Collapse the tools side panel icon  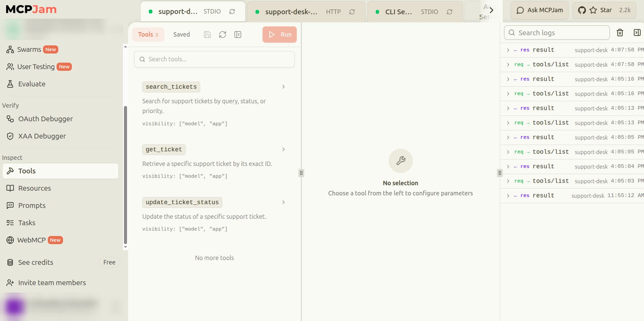tap(238, 35)
